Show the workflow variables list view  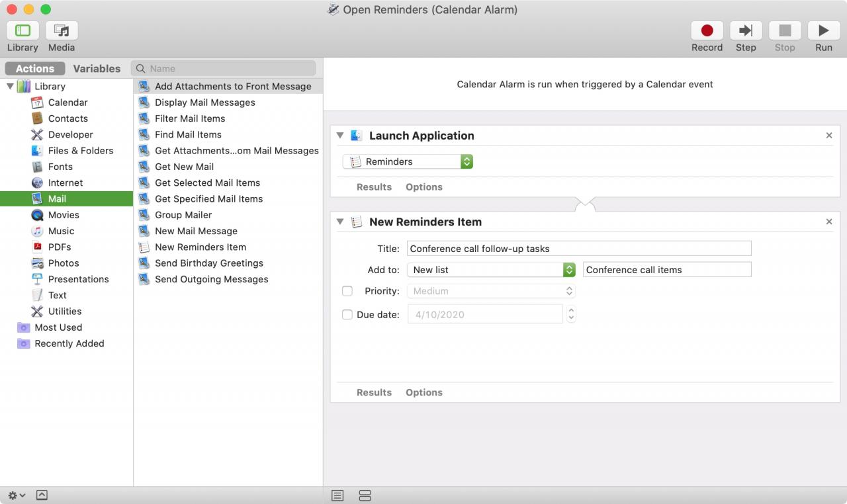tap(365, 495)
